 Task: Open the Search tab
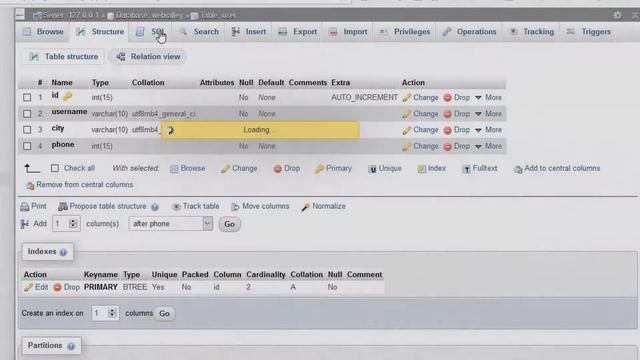[199, 32]
